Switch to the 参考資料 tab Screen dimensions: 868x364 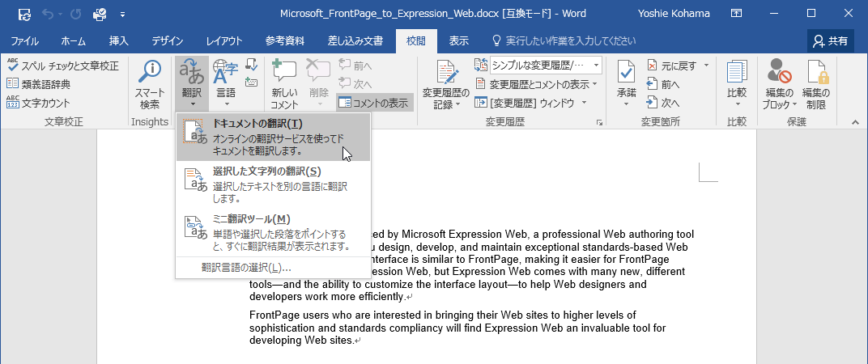point(284,41)
